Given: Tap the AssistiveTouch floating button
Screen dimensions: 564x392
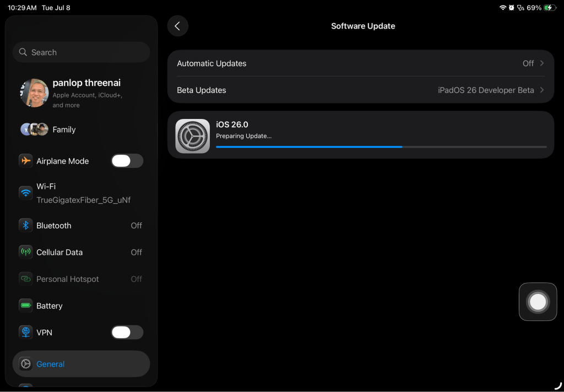Looking at the screenshot, I should 538,302.
